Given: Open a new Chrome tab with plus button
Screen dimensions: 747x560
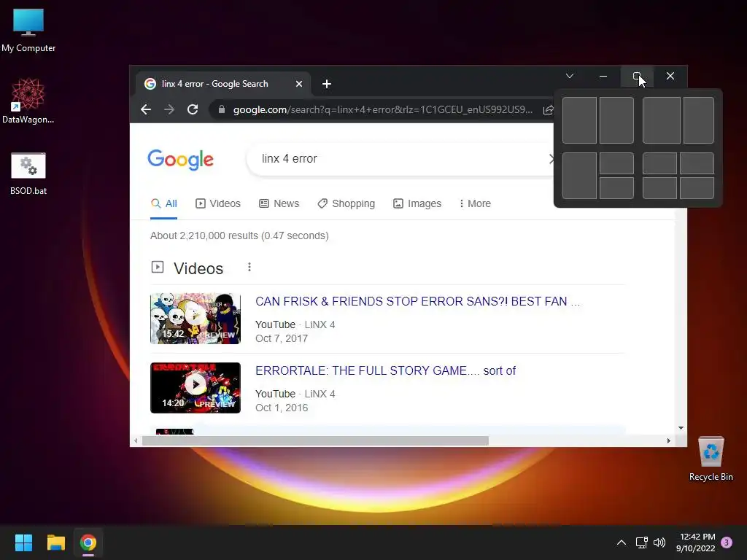Looking at the screenshot, I should pos(327,84).
